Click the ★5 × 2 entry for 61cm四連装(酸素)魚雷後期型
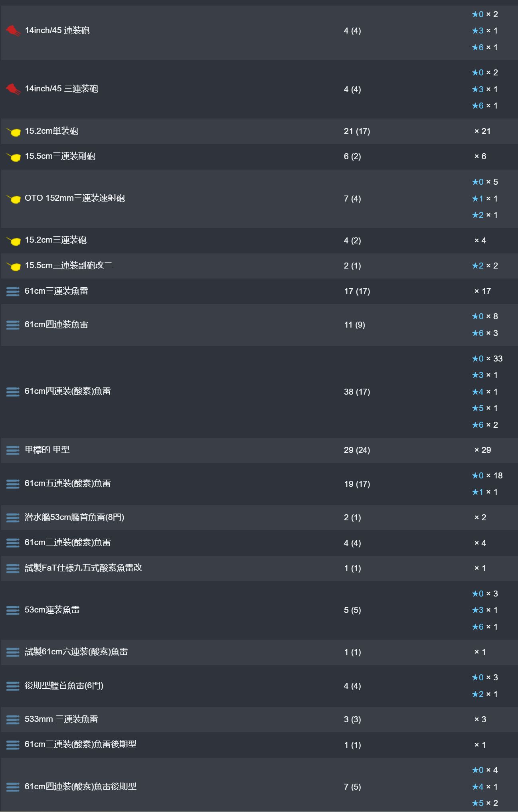This screenshot has width=518, height=812. pos(485,803)
